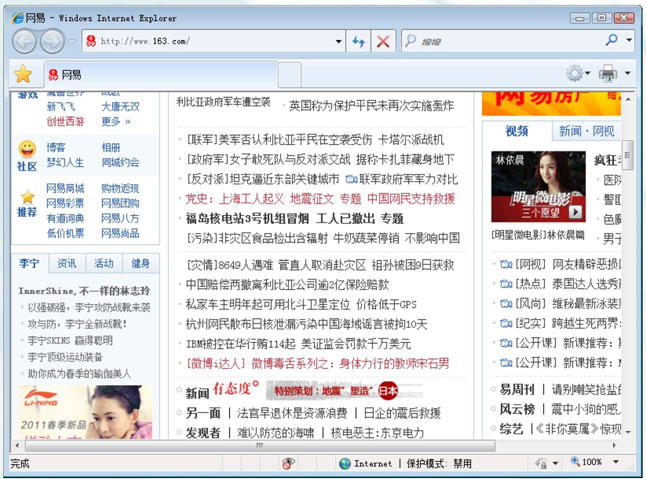Expand the Print options dropdown arrow
Screen dimensions: 646x479
627,73
